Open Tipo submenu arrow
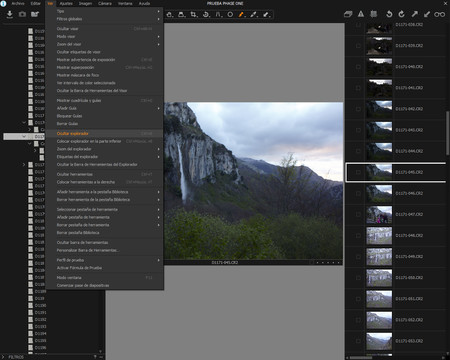This screenshot has height=360, width=450. pyautogui.click(x=158, y=11)
